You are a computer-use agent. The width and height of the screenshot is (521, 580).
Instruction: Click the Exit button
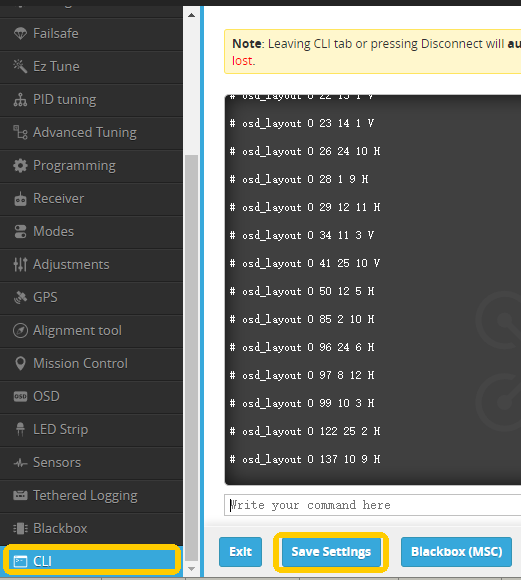point(241,552)
